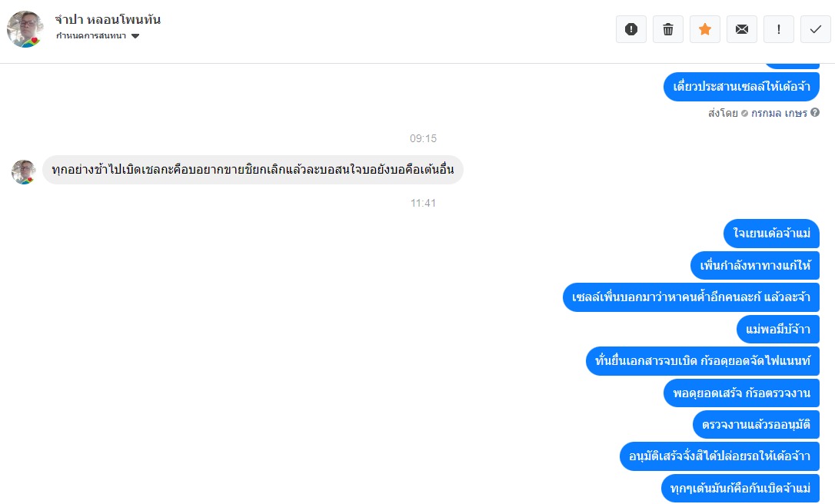
Task: Select the gray received message bubble
Action: [253, 170]
